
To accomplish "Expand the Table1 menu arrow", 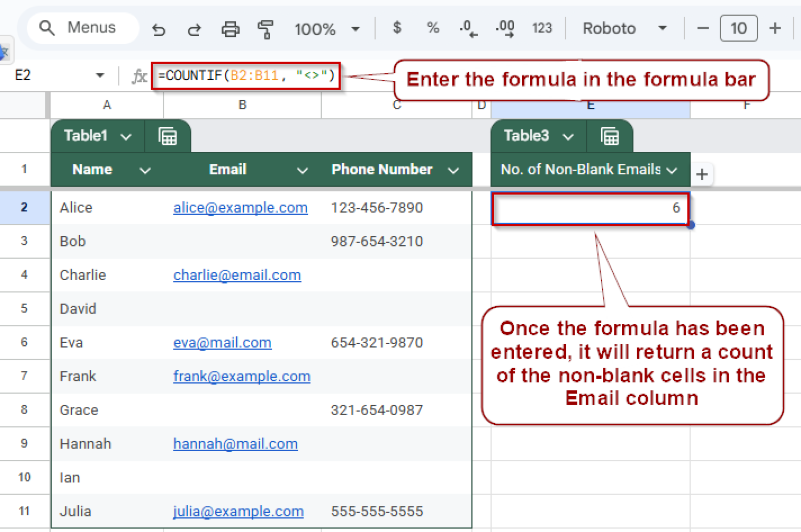I will click(x=126, y=136).
